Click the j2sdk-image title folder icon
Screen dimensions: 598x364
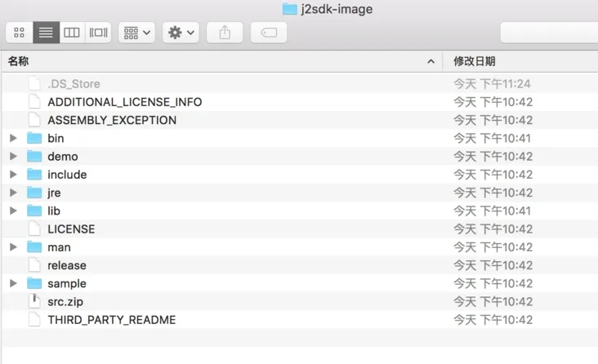coord(290,9)
